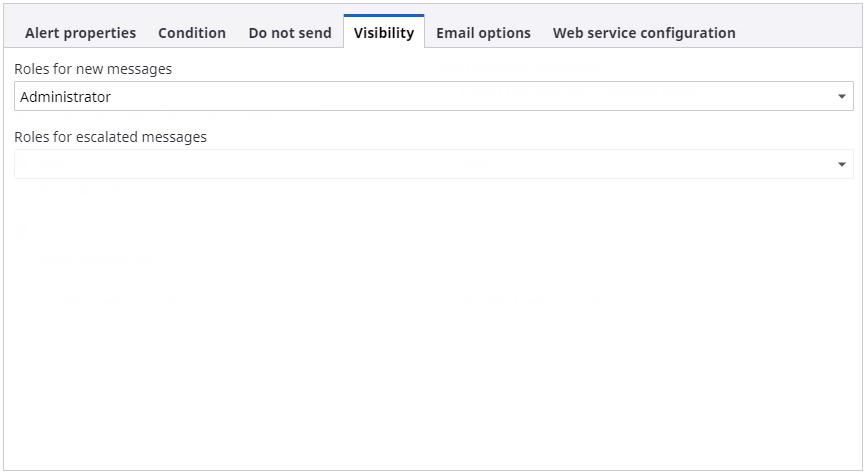
Task: Click empty tab strip right of Web service configuration
Action: pos(800,33)
